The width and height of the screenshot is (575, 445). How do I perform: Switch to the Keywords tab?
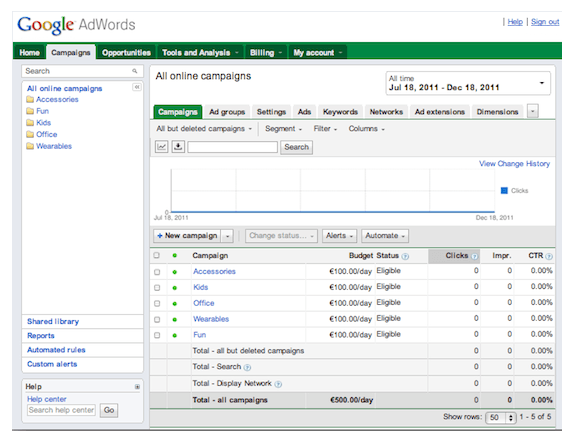tap(340, 112)
